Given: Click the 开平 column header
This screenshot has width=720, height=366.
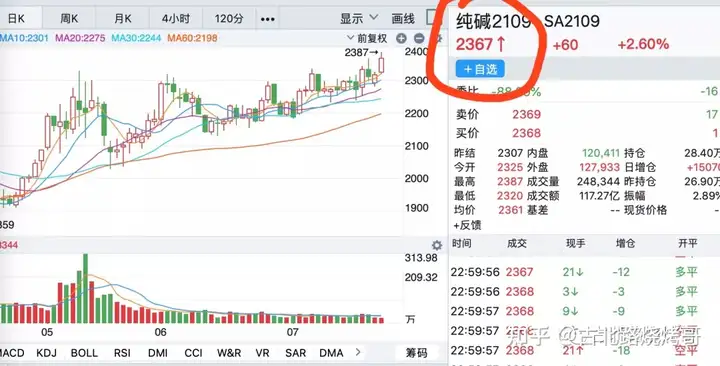Looking at the screenshot, I should (x=687, y=243).
